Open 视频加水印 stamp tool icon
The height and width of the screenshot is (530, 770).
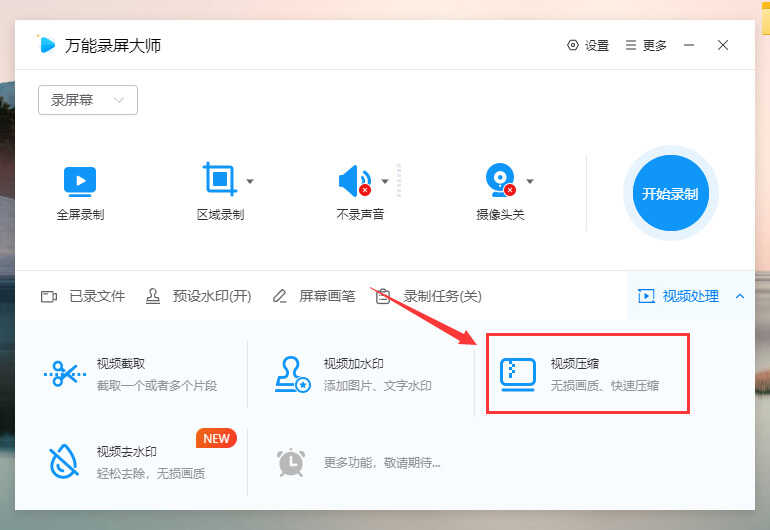pos(292,374)
